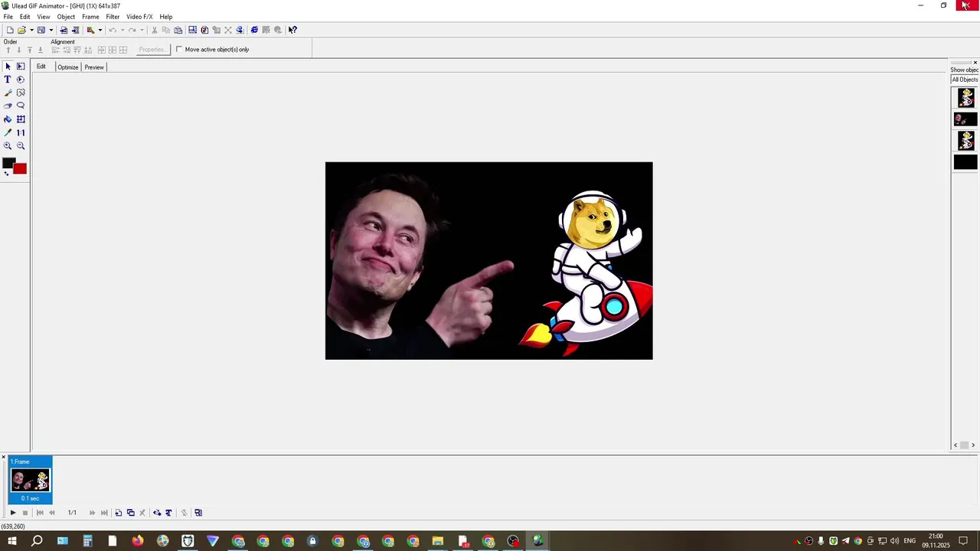Open the View menu
This screenshot has height=551, width=980.
(44, 17)
